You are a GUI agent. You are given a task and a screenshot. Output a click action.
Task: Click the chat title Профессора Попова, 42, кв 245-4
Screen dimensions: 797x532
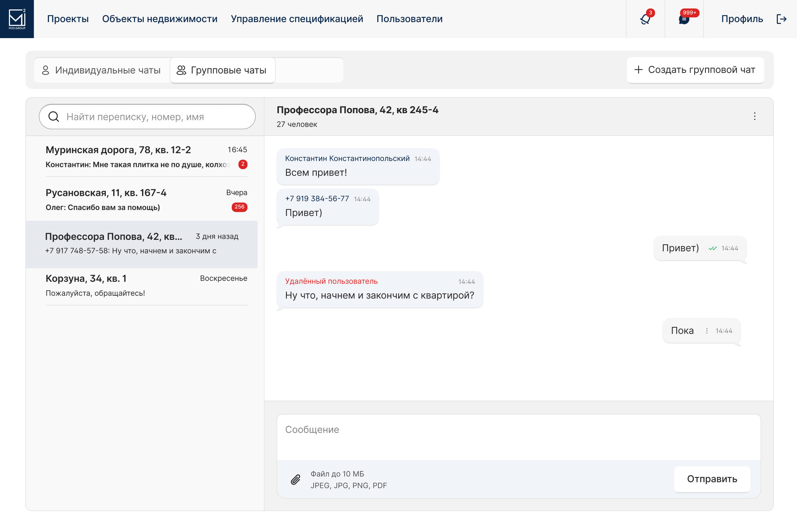[357, 110]
